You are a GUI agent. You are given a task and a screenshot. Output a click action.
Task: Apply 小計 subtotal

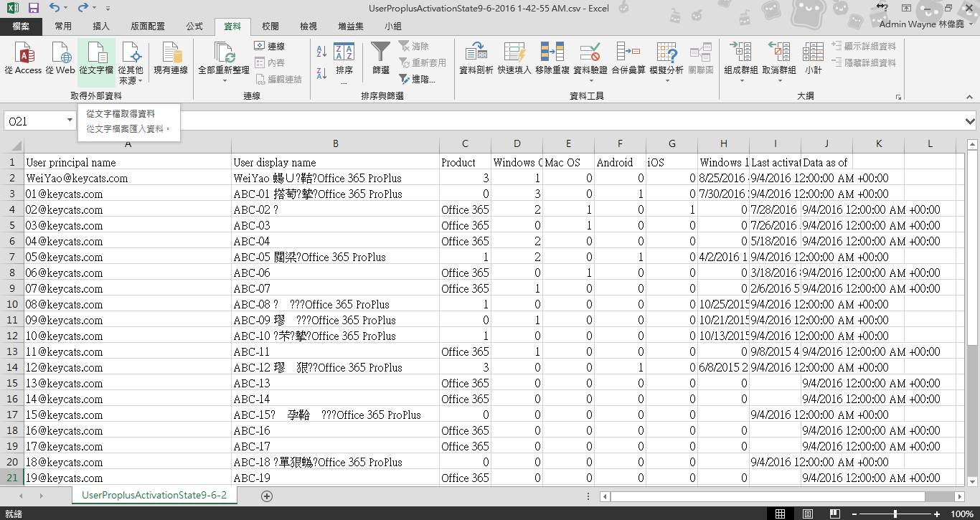click(x=813, y=59)
